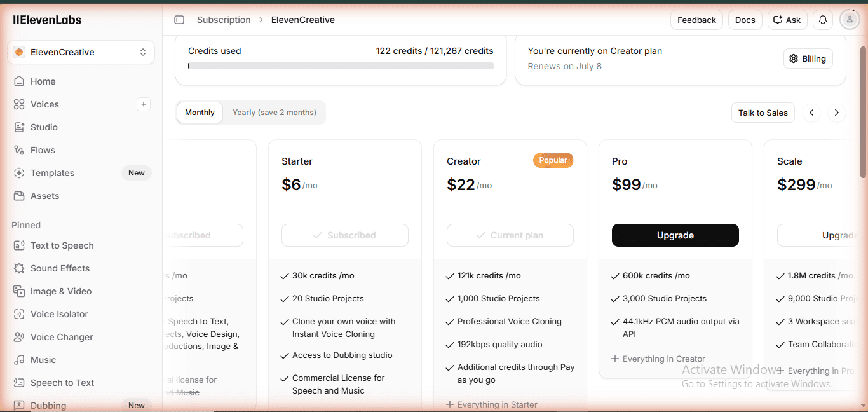The height and width of the screenshot is (412, 868).
Task: Click '20 Studio Projects' feature
Action: point(328,299)
